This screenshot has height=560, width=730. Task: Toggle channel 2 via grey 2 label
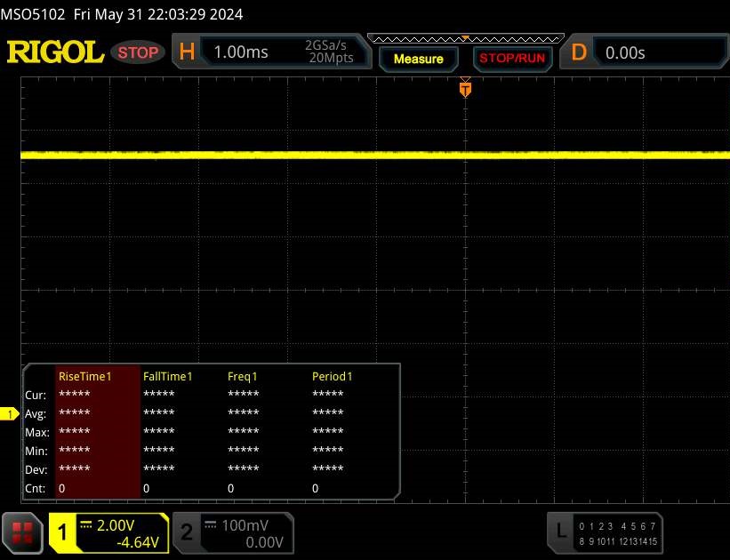pos(187,532)
